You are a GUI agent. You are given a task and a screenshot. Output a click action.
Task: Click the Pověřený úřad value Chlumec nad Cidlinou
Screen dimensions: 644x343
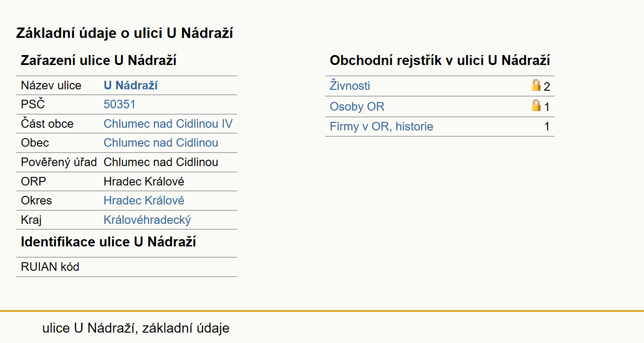coord(161,162)
